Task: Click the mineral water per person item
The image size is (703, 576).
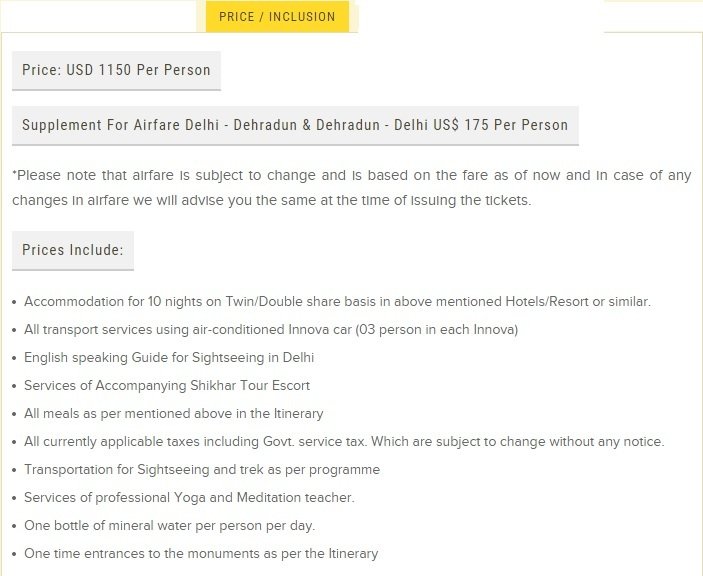Action: (x=169, y=525)
